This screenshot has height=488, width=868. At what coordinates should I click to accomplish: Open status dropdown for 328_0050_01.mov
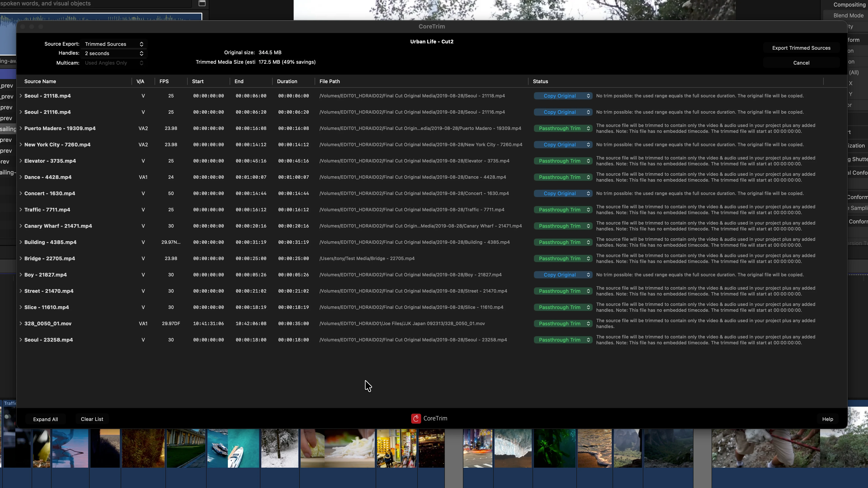563,324
